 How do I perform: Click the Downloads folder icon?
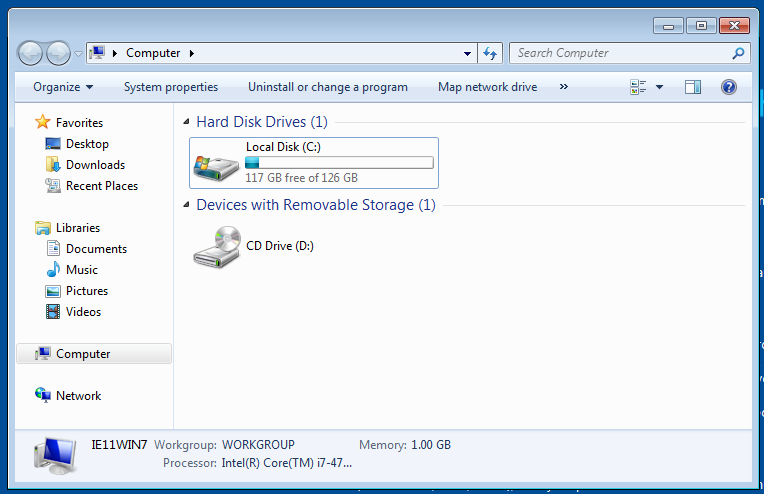[x=53, y=165]
